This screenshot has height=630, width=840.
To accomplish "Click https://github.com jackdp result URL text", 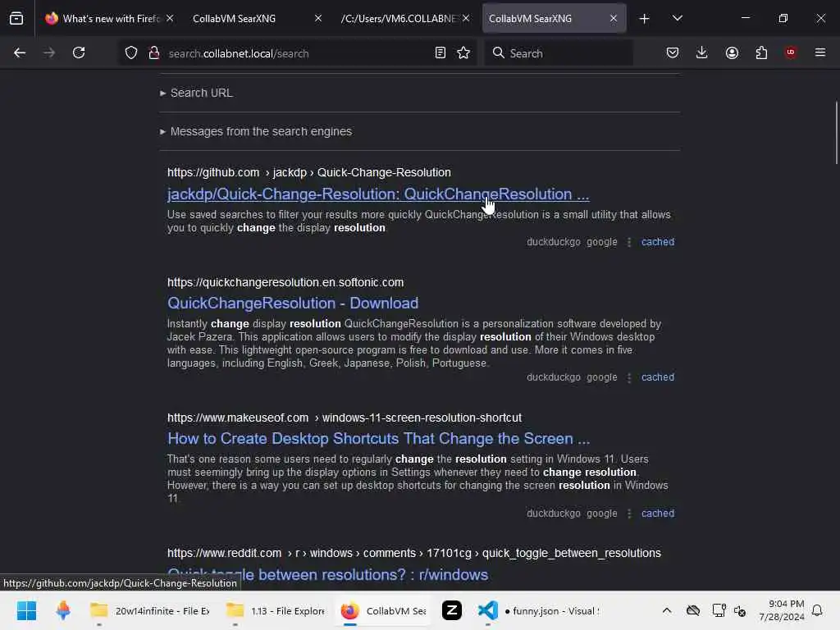I will pyautogui.click(x=309, y=172).
